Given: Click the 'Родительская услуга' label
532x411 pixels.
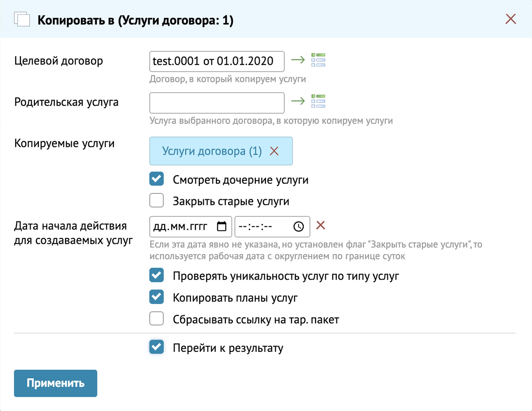Looking at the screenshot, I should (66, 102).
